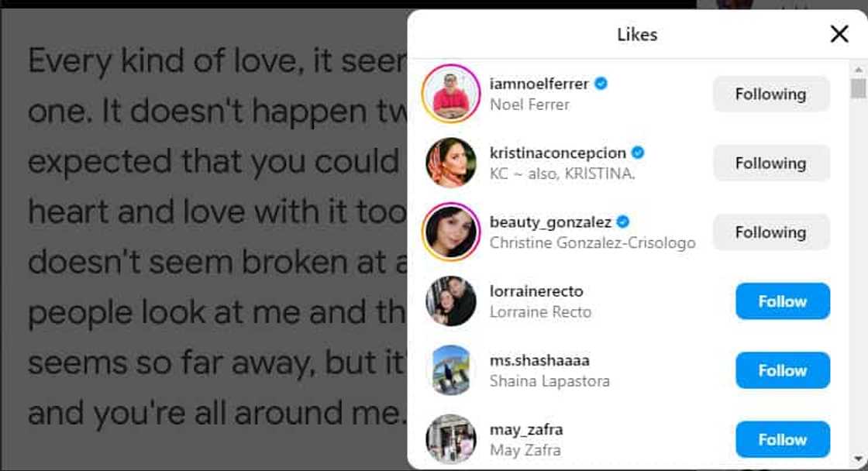Viewport: 868px width, 471px height.
Task: Close the Likes dialog
Action: click(839, 34)
